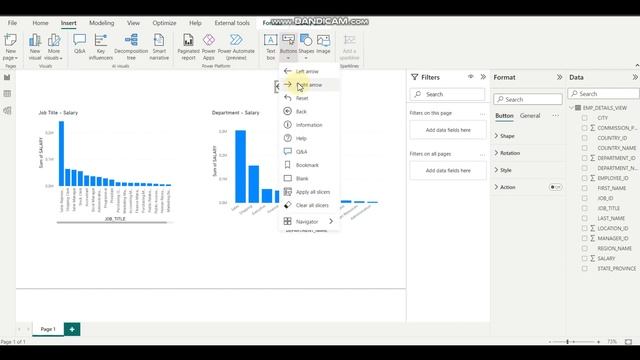Click the Data pane search box
640x360 pixels.
603,94
